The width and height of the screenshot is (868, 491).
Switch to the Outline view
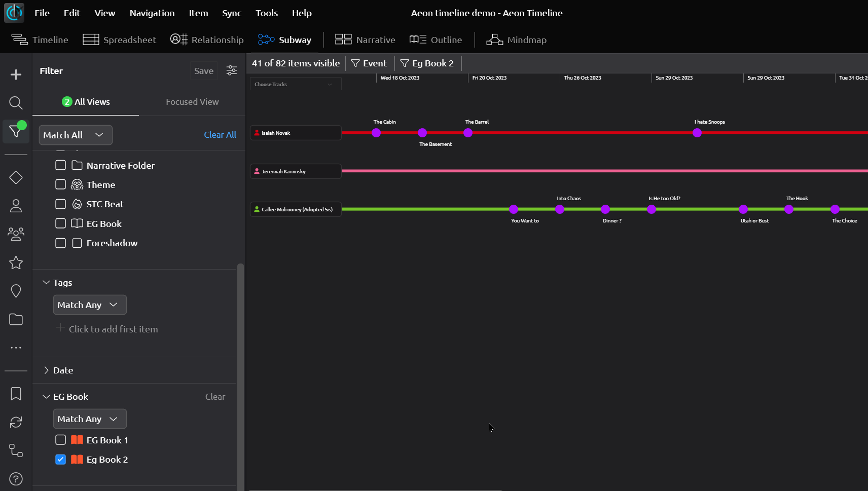(436, 40)
